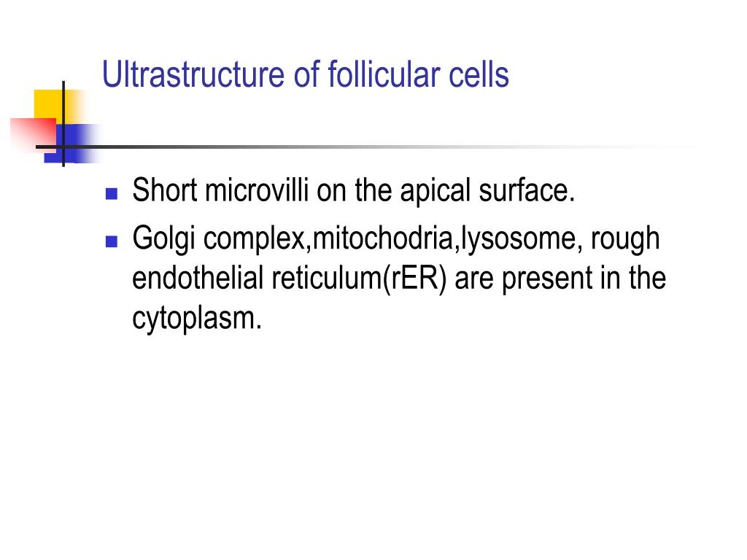747x560 pixels.
Task: Click the words 'Golgi complex'
Action: (x=219, y=239)
